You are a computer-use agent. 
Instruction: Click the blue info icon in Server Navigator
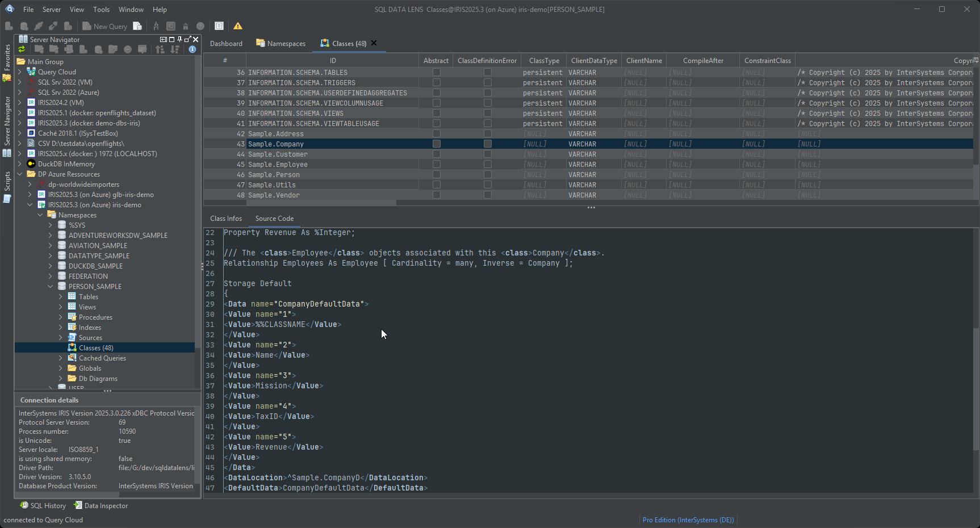192,49
